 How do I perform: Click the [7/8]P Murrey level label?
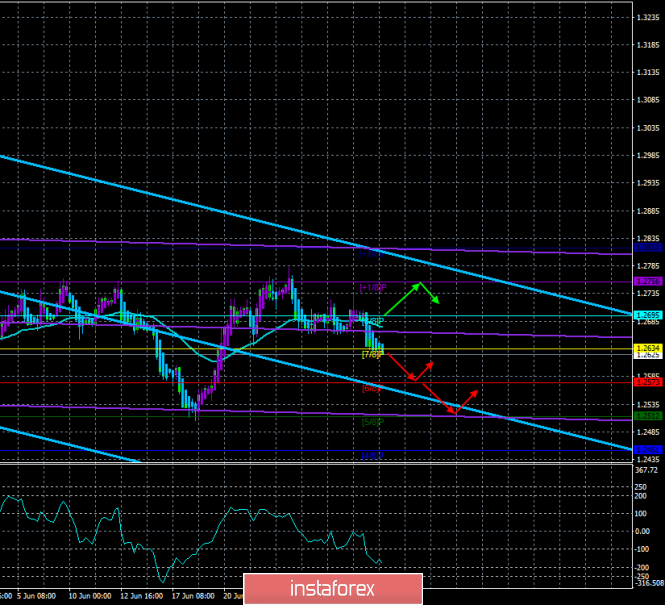[x=373, y=354]
